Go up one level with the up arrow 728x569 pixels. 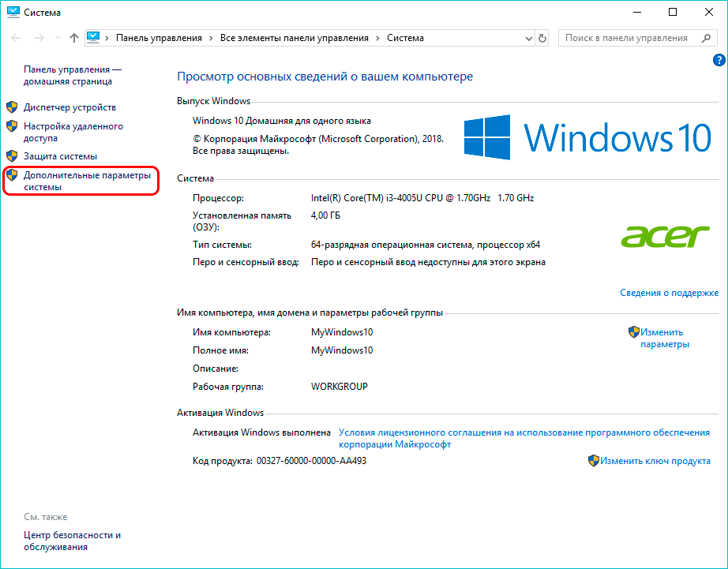pyautogui.click(x=73, y=38)
